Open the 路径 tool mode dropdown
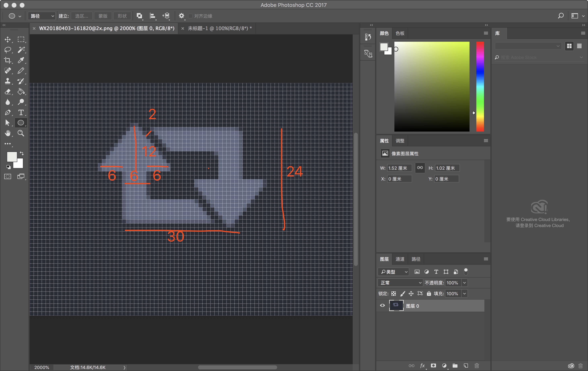The height and width of the screenshot is (371, 588). [42, 16]
